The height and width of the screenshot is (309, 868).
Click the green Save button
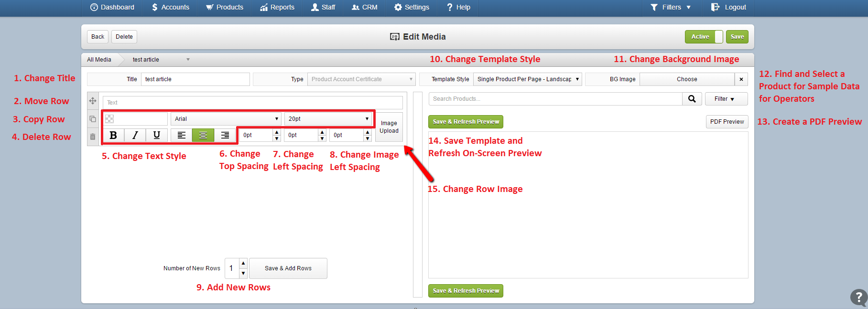tap(737, 37)
